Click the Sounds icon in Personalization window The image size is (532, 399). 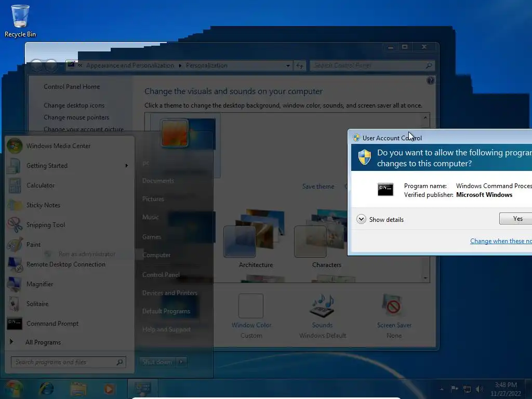322,305
